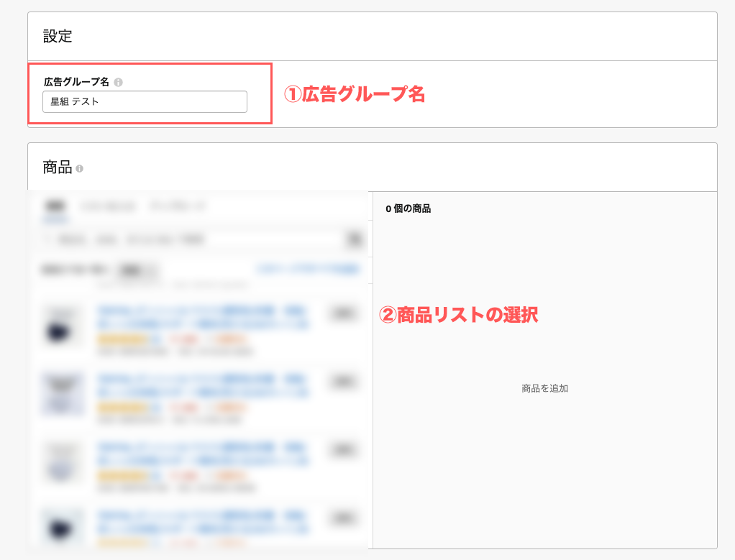Screen dimensions: 735x560
Task: Click the store logo at top of product list
Action: (x=54, y=205)
